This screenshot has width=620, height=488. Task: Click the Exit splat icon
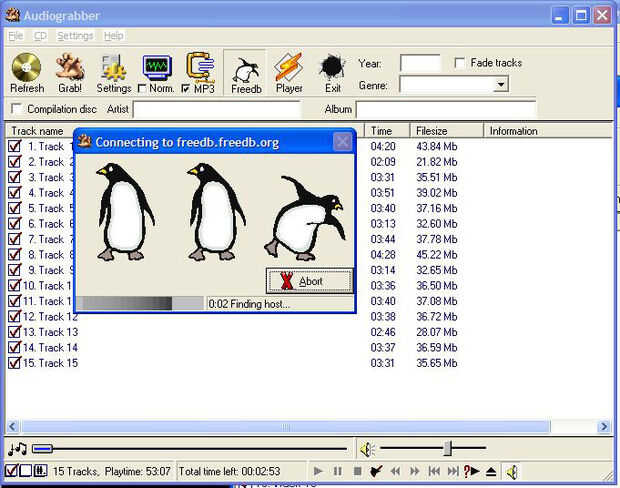coord(333,67)
